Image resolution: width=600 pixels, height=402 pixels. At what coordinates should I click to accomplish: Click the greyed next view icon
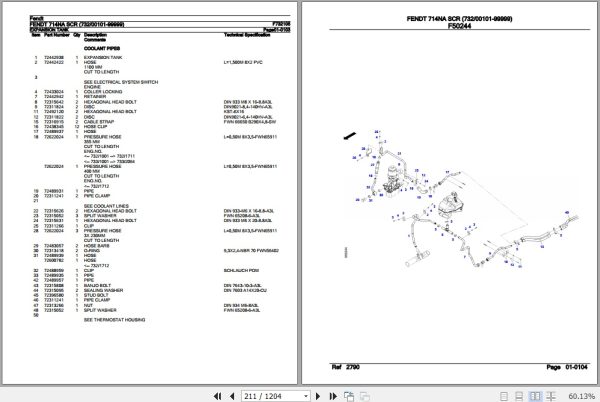[x=365, y=396]
